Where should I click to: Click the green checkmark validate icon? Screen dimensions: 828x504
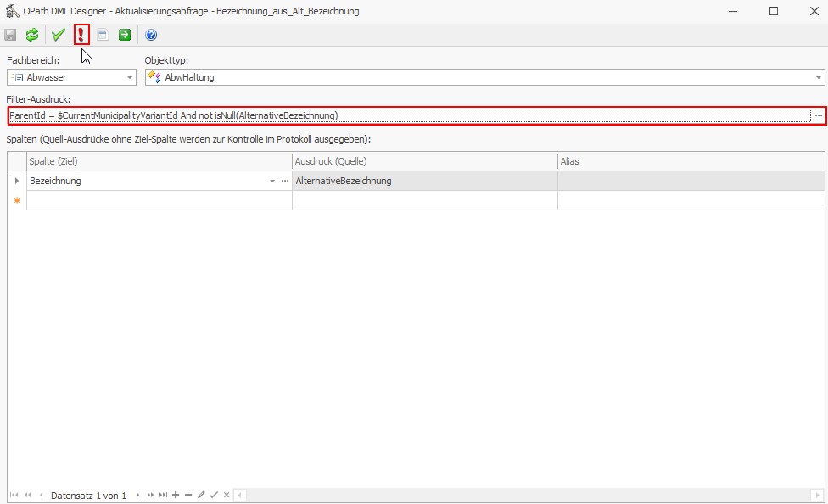58,35
